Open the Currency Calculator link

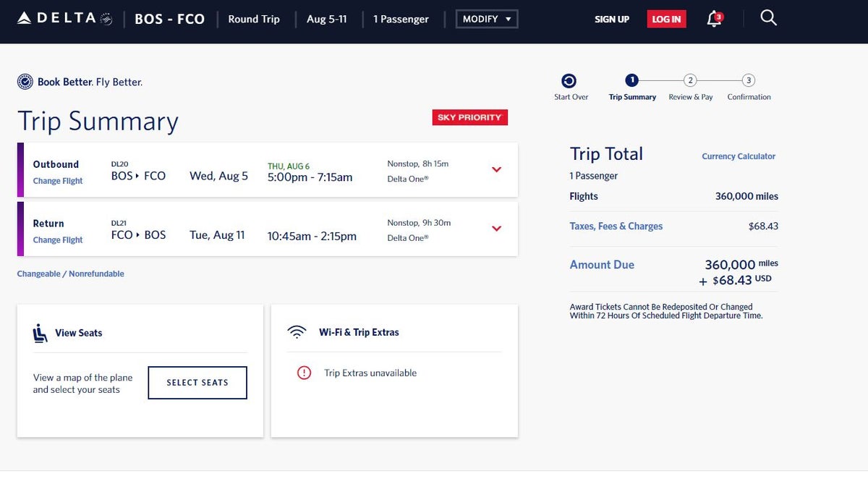point(739,156)
